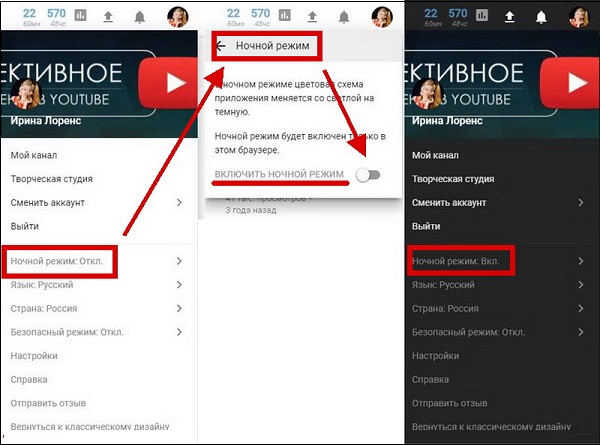The width and height of the screenshot is (600, 445).
Task: Click Отправить отзыв in the light menu
Action: [x=48, y=403]
